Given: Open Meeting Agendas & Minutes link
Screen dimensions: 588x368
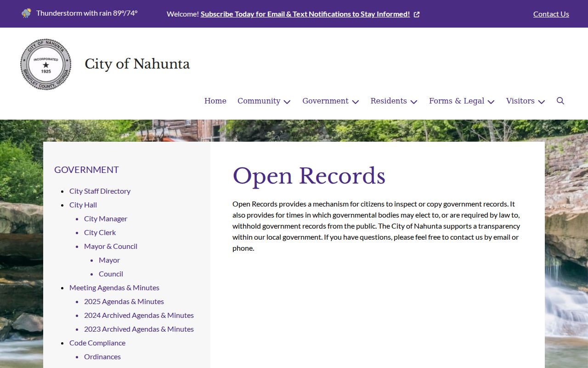Looking at the screenshot, I should click(x=114, y=287).
